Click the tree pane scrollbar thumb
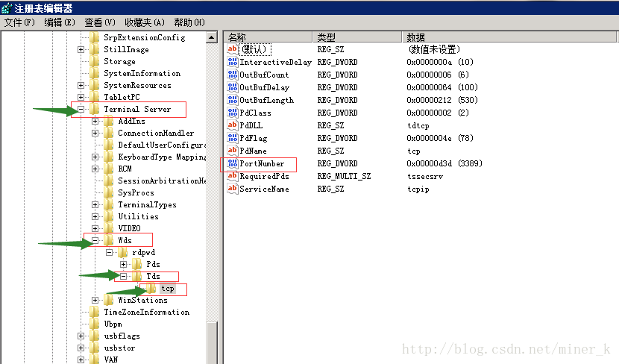The height and width of the screenshot is (364, 619). pos(212,342)
